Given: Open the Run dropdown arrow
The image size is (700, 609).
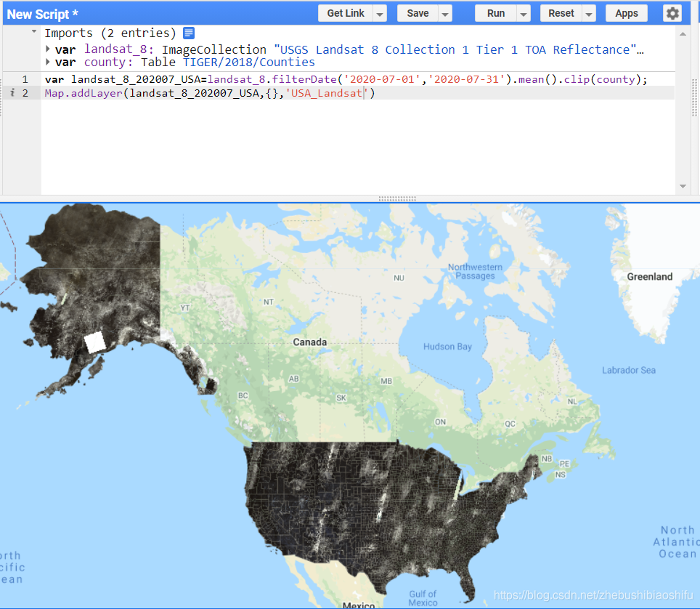Looking at the screenshot, I should coord(522,12).
